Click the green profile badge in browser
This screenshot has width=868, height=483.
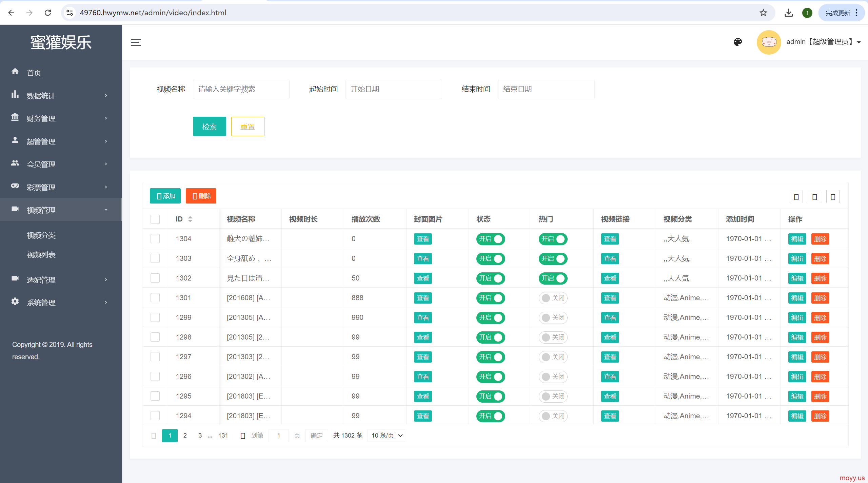click(x=807, y=13)
